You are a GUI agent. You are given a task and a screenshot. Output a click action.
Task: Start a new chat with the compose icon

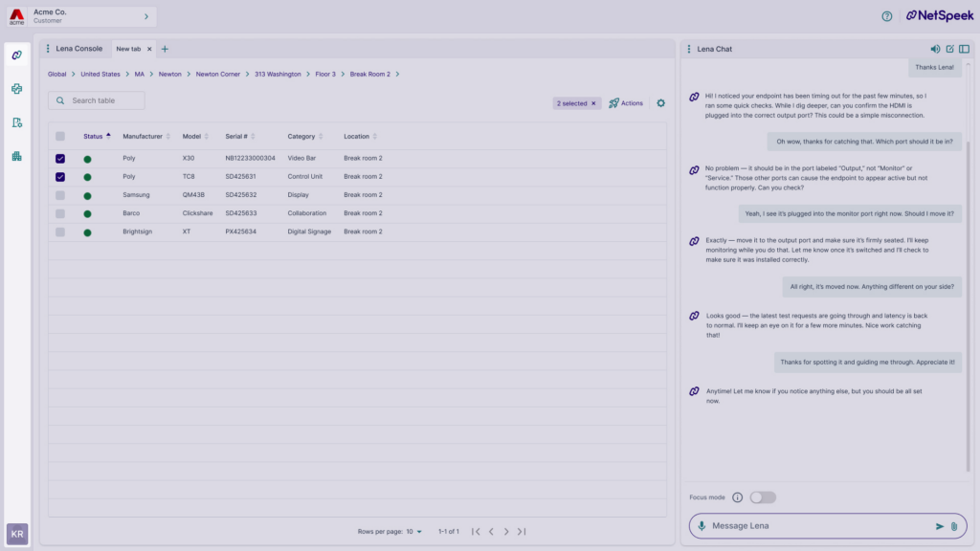click(x=949, y=49)
